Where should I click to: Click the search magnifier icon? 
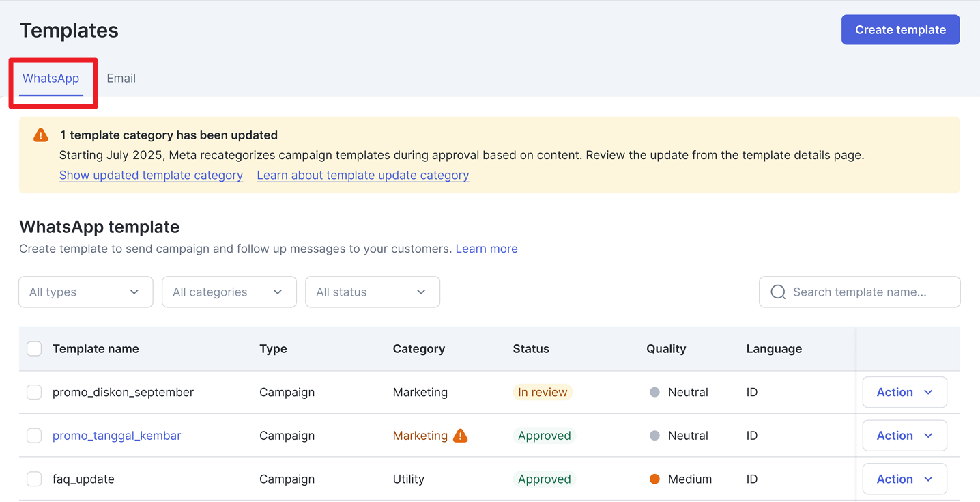(x=777, y=292)
